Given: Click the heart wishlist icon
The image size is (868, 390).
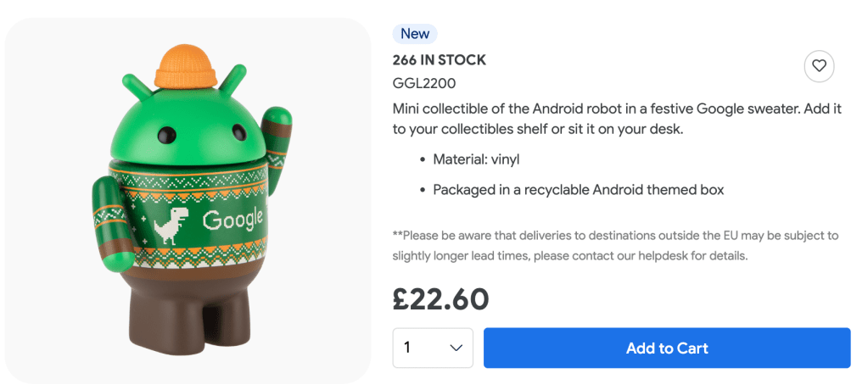Looking at the screenshot, I should tap(819, 65).
